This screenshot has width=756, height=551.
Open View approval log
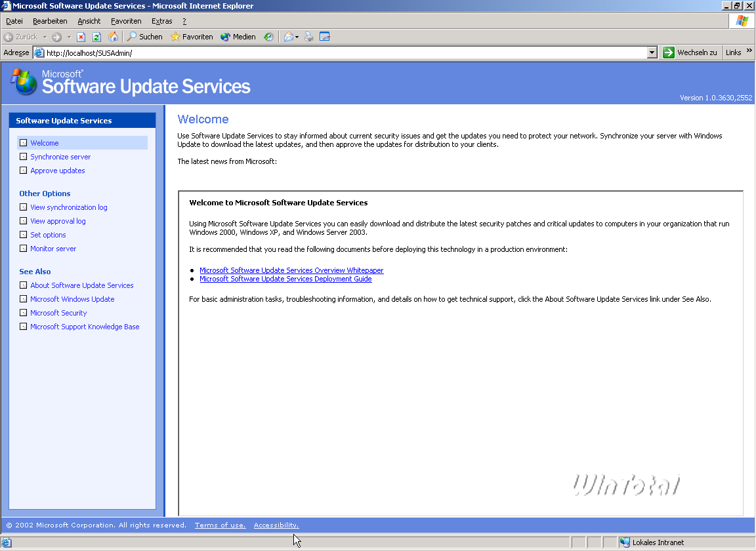click(x=58, y=221)
